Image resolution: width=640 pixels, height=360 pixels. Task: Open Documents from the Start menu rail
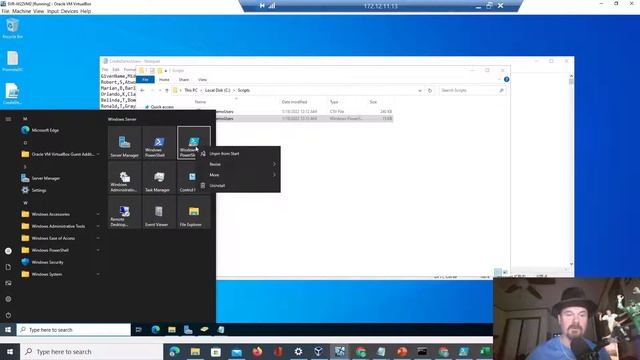click(8, 267)
